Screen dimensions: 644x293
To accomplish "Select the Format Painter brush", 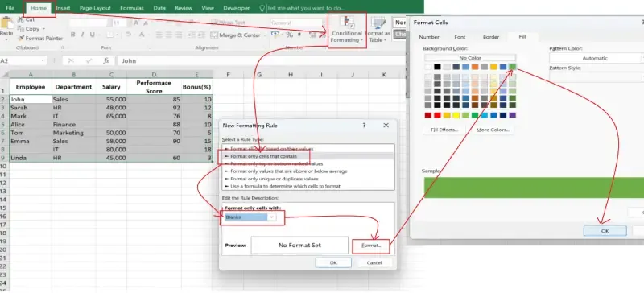I will click(21, 38).
